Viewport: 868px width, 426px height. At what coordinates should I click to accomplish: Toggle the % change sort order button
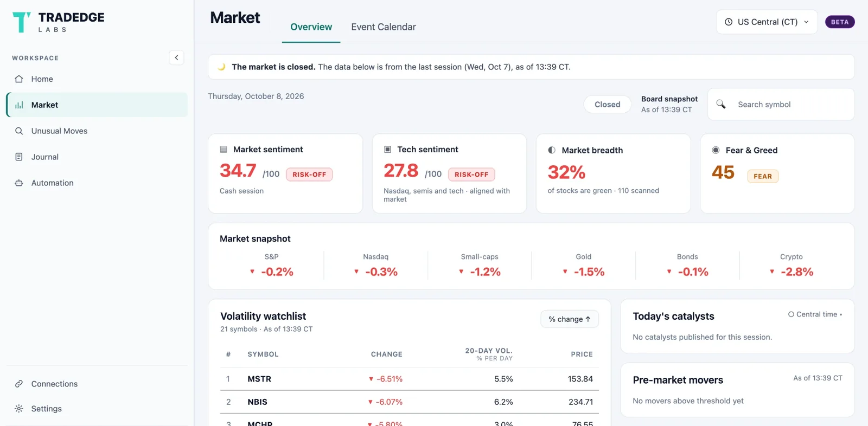pyautogui.click(x=570, y=319)
